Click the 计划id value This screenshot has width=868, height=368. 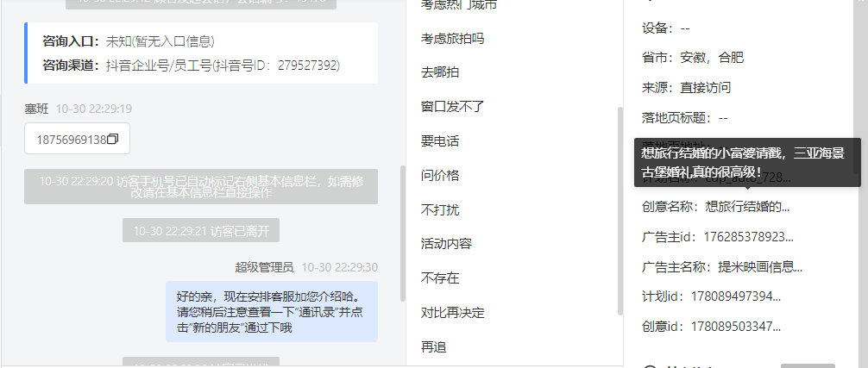pos(736,296)
